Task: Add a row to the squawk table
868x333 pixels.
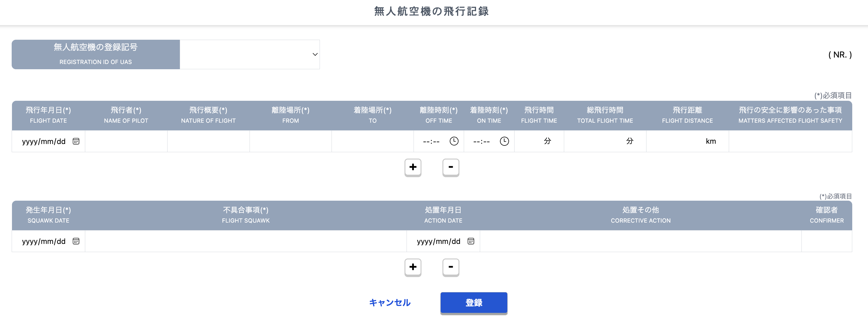Action: (413, 267)
